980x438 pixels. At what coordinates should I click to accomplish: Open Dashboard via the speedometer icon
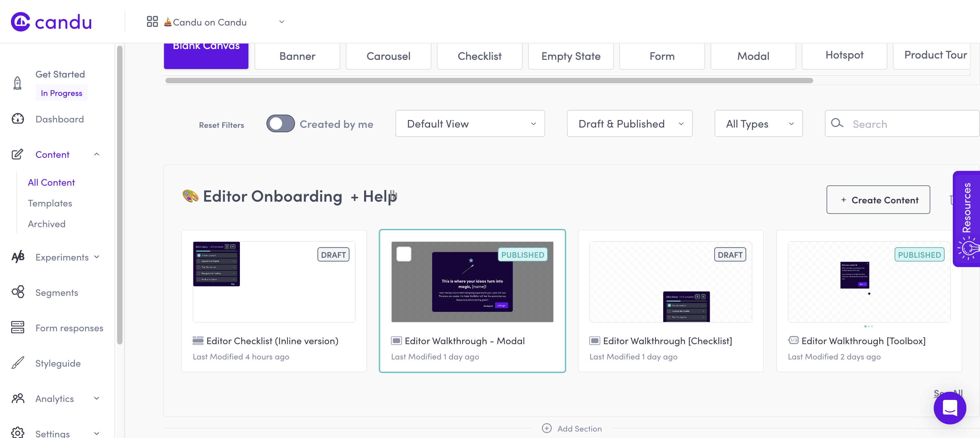pos(17,119)
